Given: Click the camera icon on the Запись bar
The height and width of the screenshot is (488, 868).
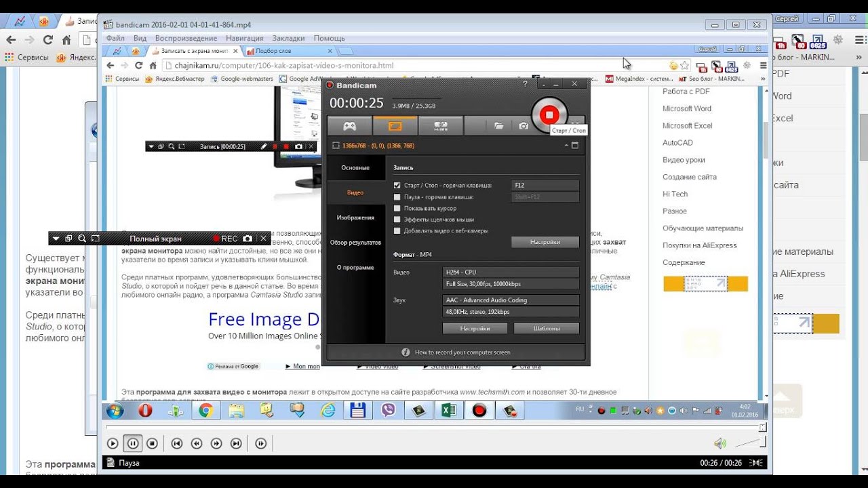Looking at the screenshot, I should pos(298,146).
